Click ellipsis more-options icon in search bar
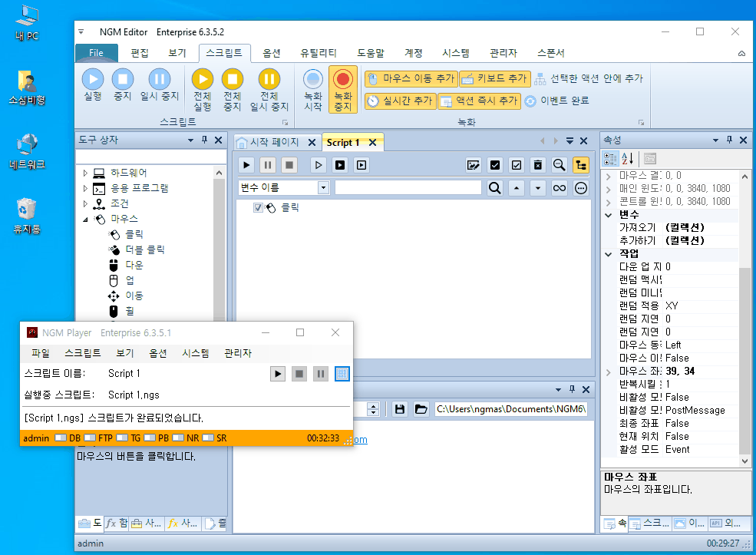This screenshot has width=756, height=555. pos(581,187)
